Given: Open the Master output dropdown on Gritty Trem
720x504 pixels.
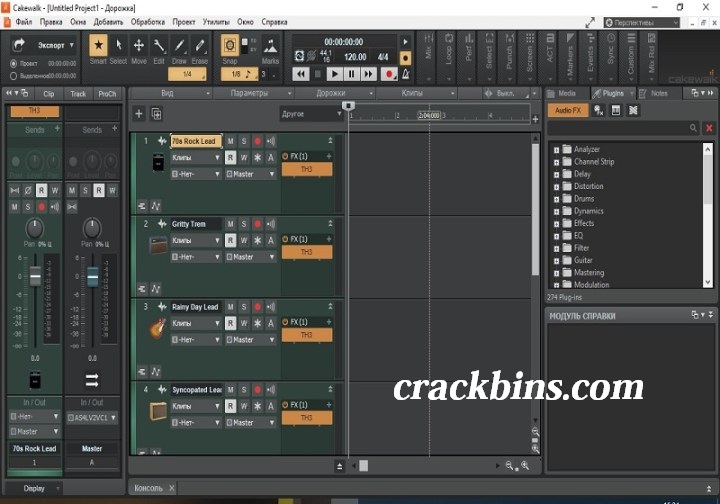Looking at the screenshot, I should [x=251, y=257].
